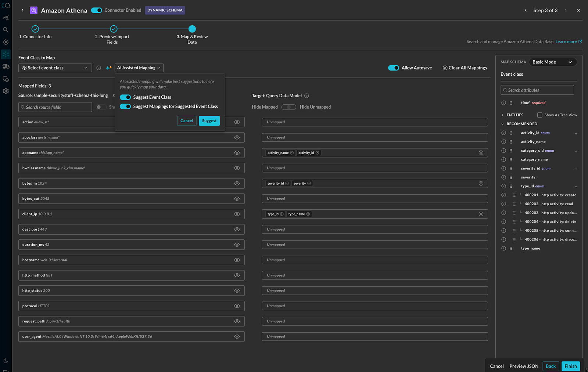
Task: Click the Search attributes box
Action: click(537, 90)
